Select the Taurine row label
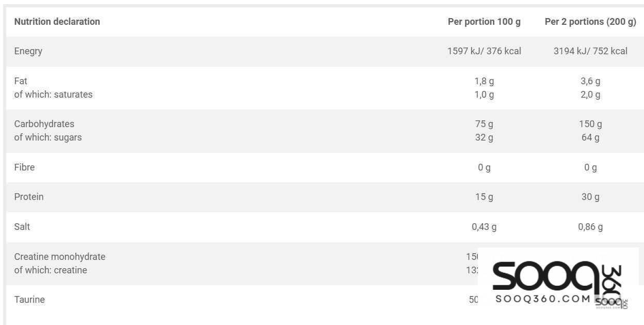The width and height of the screenshot is (644, 325). [29, 300]
